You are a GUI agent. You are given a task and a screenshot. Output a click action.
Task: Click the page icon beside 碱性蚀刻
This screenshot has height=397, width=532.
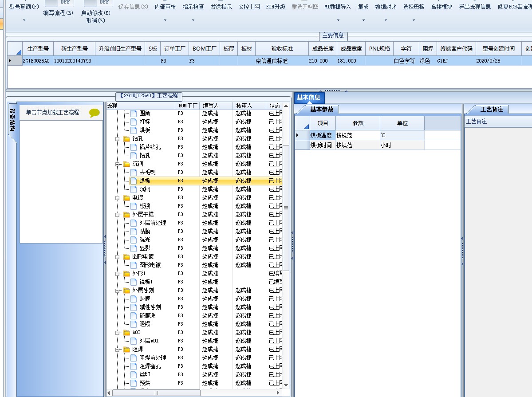(x=134, y=307)
